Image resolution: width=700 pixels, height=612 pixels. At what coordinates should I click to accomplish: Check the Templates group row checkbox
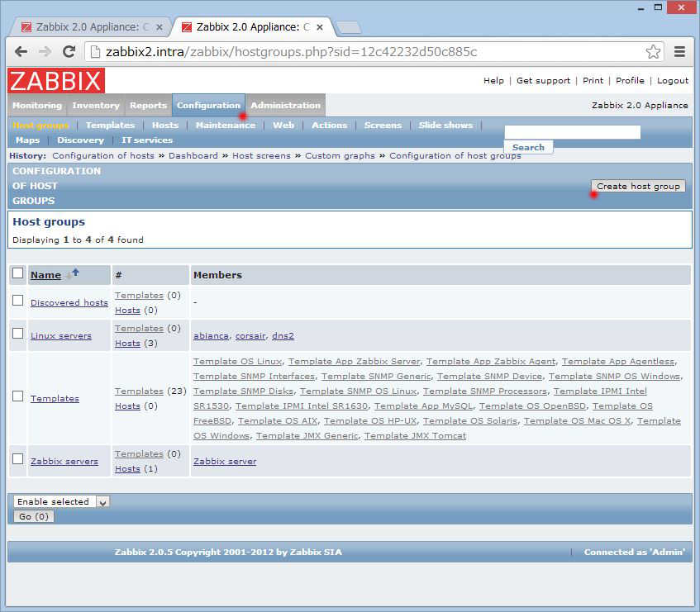[18, 396]
